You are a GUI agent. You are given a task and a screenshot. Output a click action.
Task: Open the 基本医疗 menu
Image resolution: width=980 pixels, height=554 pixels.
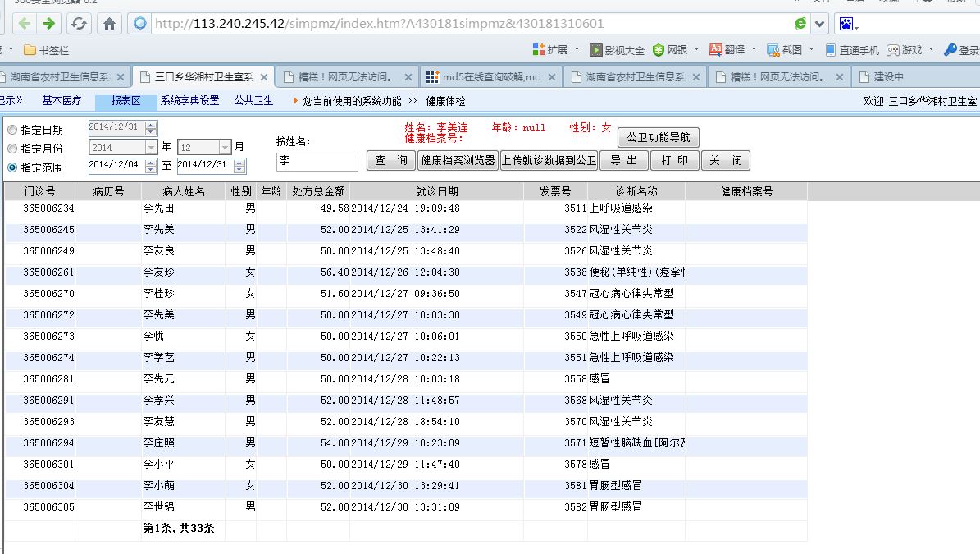[62, 101]
